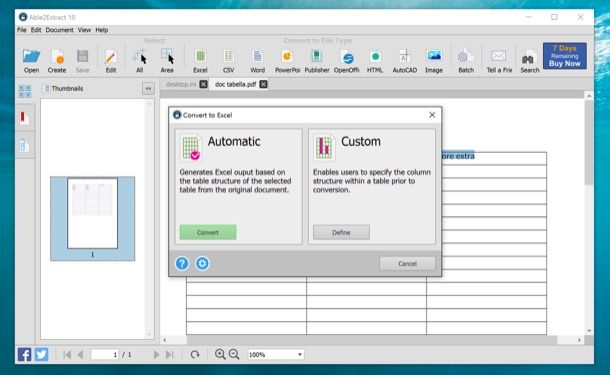Click the Define button for Custom
Image resolution: width=610 pixels, height=375 pixels.
click(341, 232)
